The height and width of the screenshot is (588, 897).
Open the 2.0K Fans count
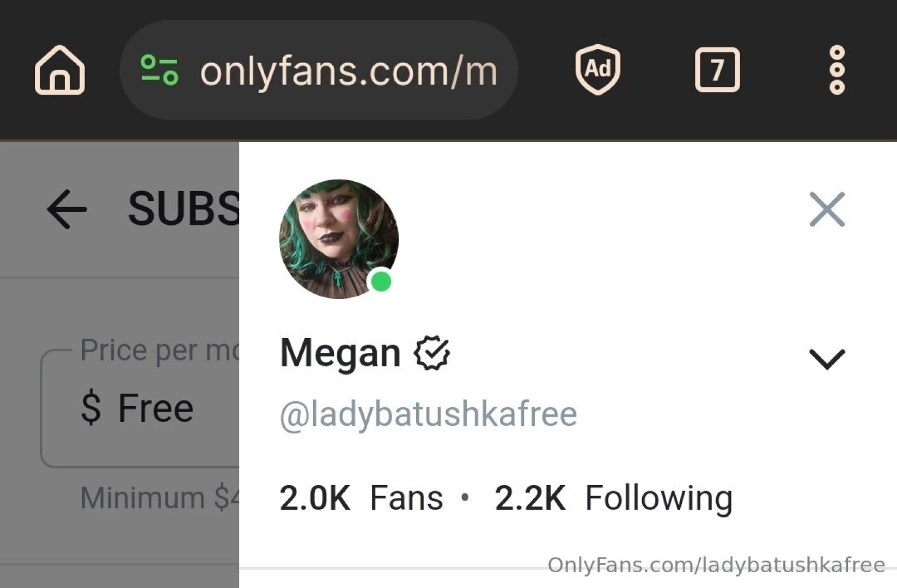[x=361, y=497]
